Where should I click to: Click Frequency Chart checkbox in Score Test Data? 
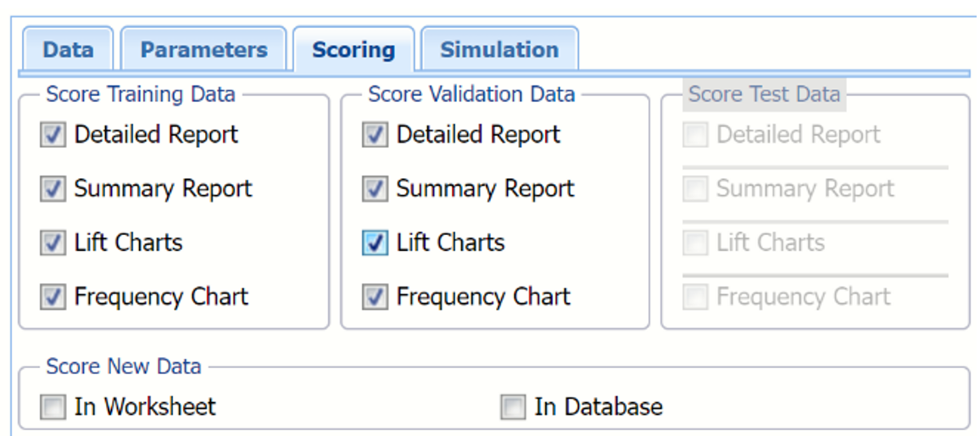coord(695,297)
